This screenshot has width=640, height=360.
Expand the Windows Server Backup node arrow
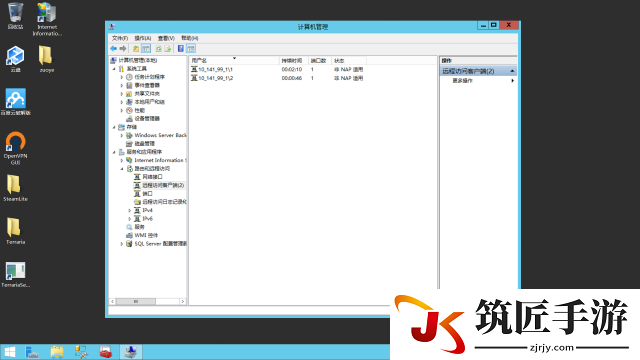[122, 135]
